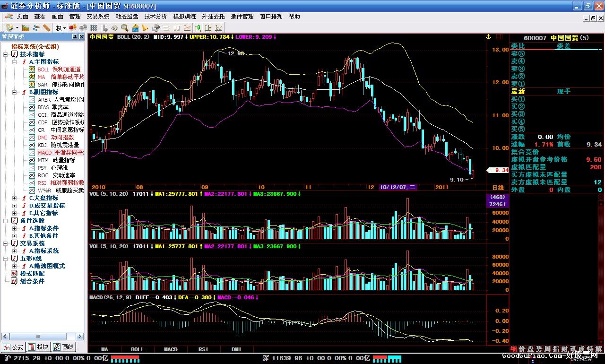Click the 10/12/07 date marker on time axis
This screenshot has width=605, height=364.
398,187
